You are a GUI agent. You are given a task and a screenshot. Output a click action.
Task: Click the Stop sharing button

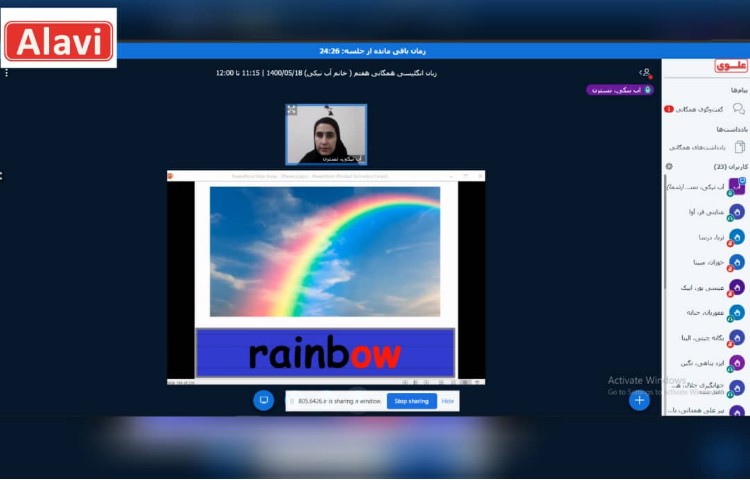point(411,401)
